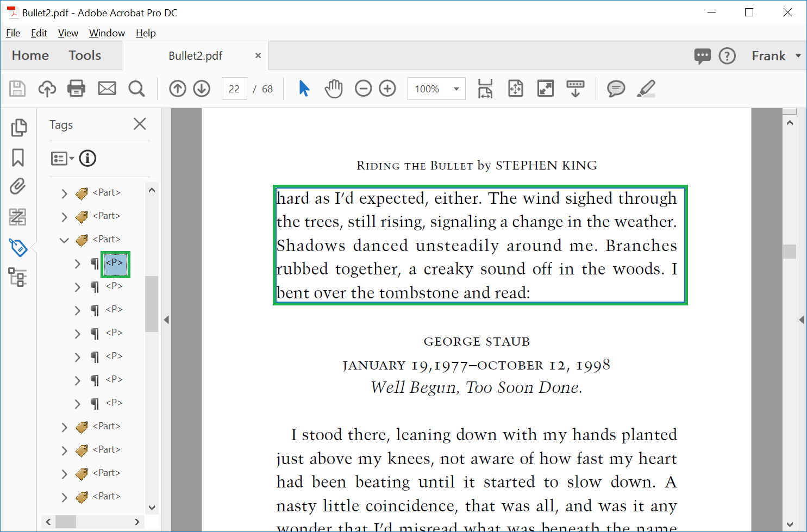Send file by email envelope icon

(x=107, y=89)
